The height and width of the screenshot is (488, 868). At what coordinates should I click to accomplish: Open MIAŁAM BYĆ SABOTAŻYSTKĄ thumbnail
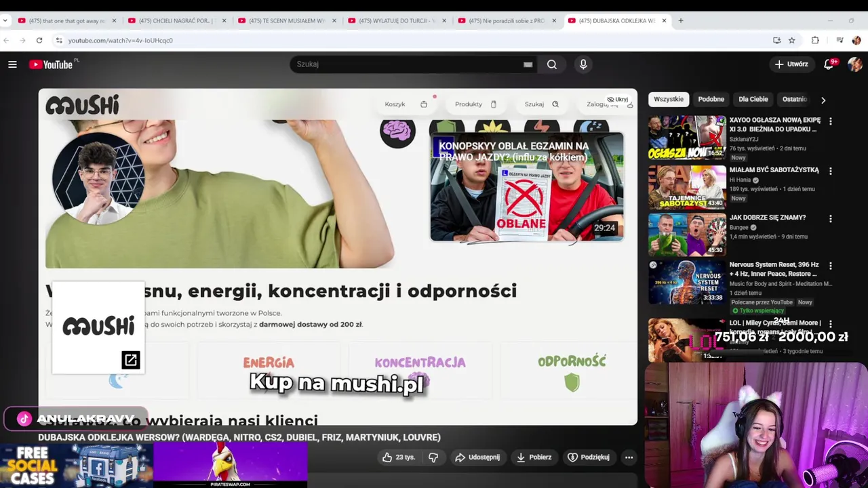coord(686,188)
